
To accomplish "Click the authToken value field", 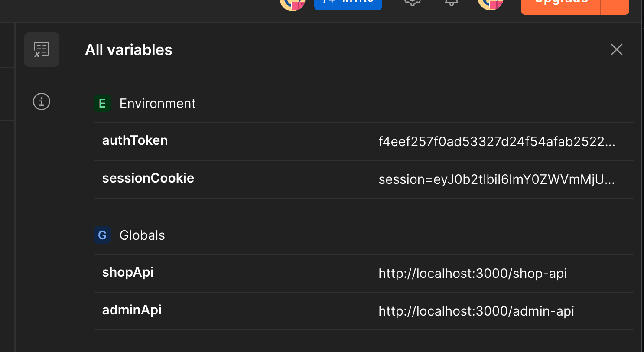I will click(497, 142).
